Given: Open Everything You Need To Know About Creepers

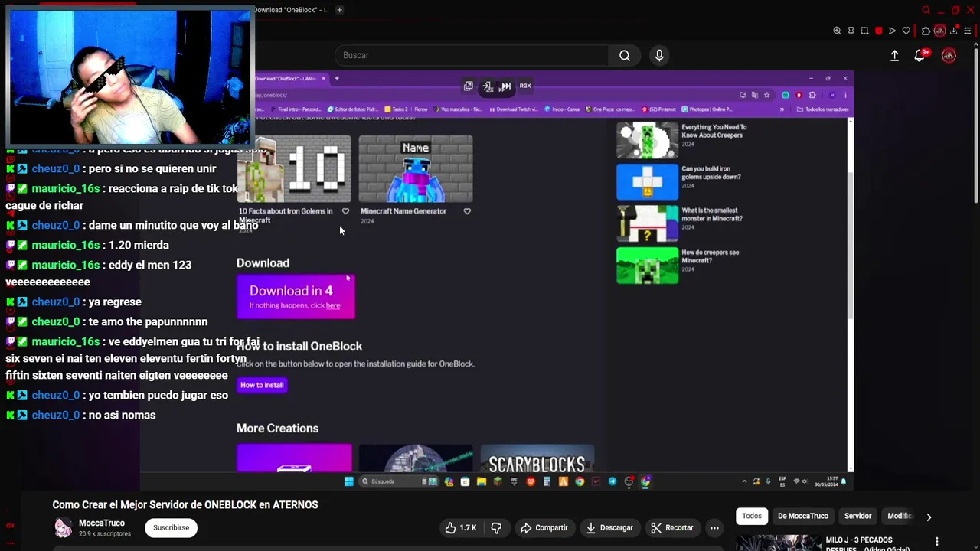Looking at the screenshot, I should coord(681,140).
